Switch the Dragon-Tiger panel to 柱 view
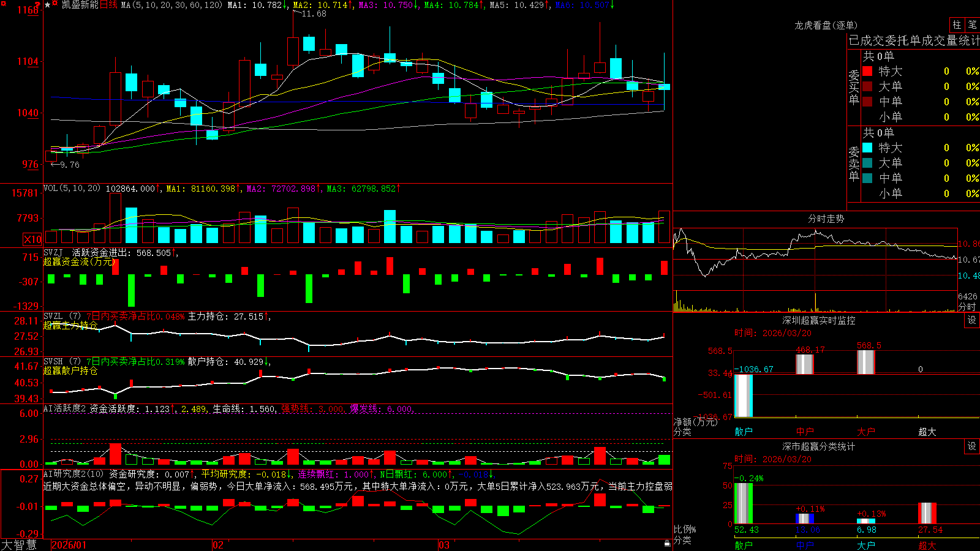Image resolution: width=980 pixels, height=551 pixels. click(957, 24)
